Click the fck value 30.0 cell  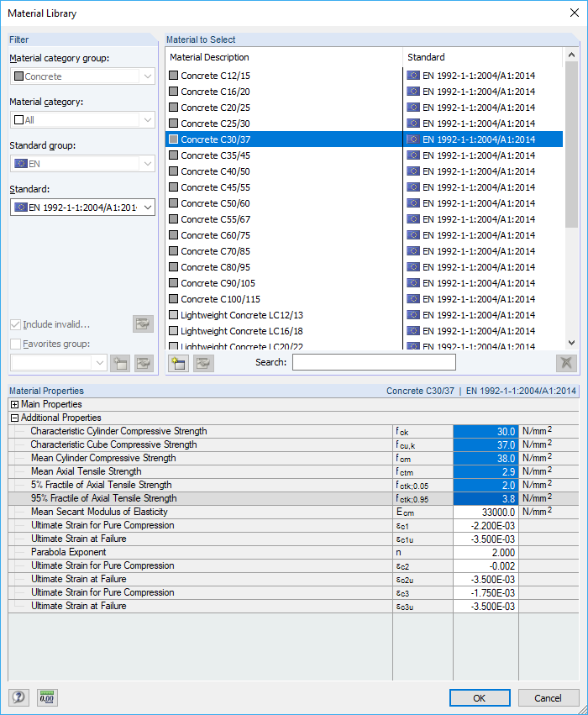[x=486, y=431]
